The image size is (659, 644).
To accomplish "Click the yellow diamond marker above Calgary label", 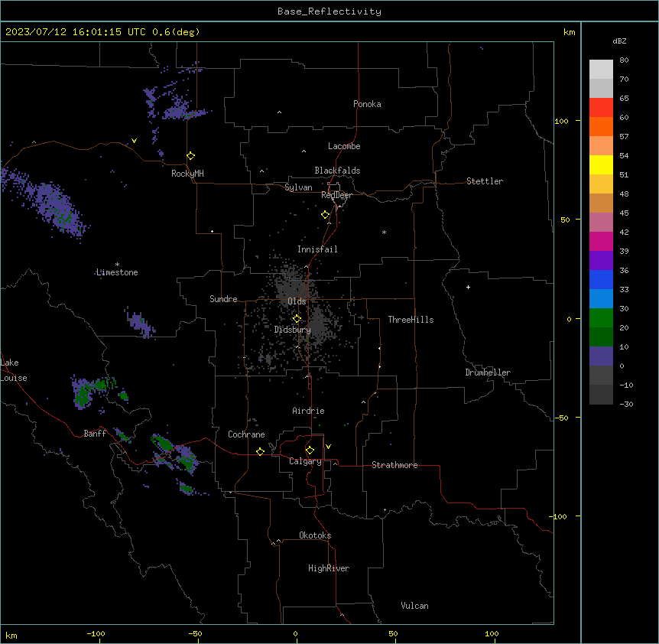I will point(310,450).
